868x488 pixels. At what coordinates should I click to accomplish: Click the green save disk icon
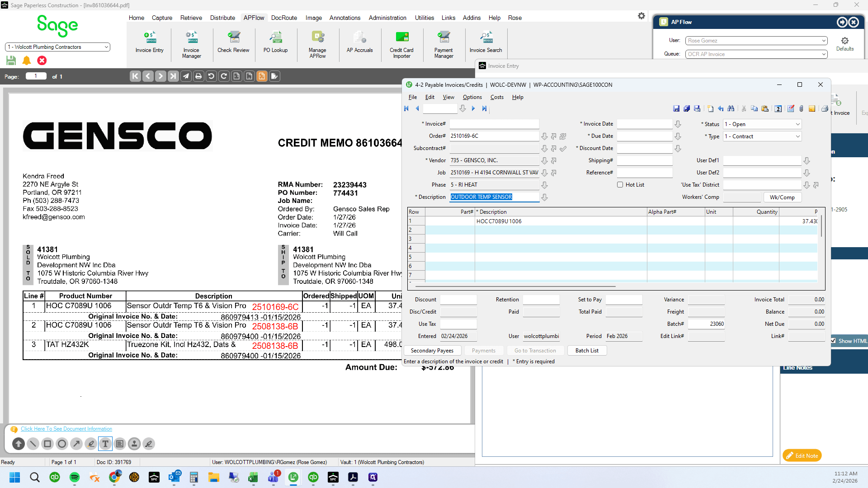[x=11, y=60]
